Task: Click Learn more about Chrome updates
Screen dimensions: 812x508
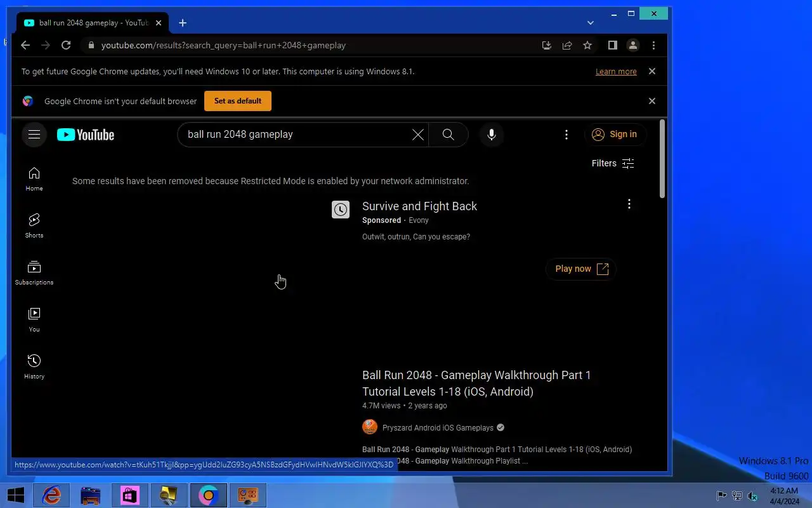Action: pyautogui.click(x=616, y=72)
